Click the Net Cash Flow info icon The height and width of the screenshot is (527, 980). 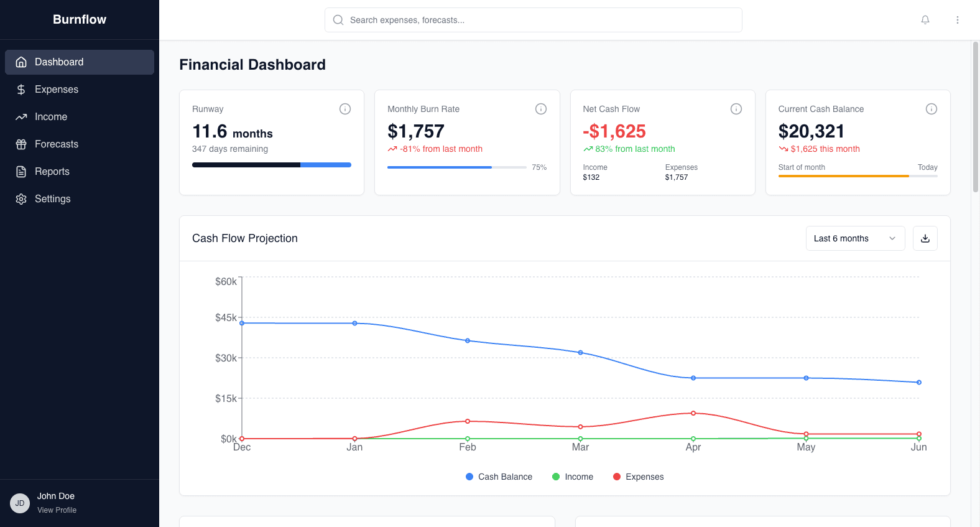coord(736,109)
